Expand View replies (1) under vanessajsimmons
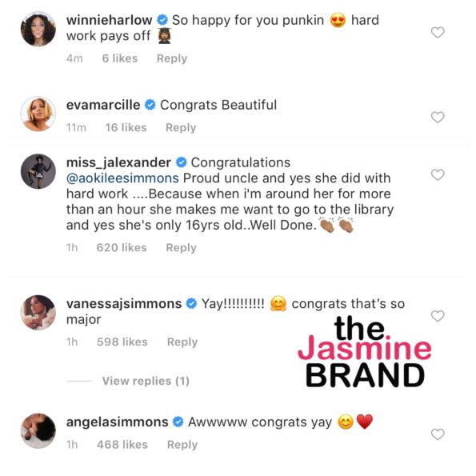 click(x=146, y=381)
